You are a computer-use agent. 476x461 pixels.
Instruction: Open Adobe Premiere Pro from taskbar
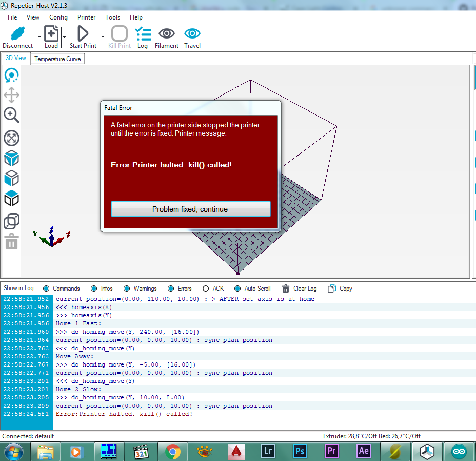pos(331,452)
